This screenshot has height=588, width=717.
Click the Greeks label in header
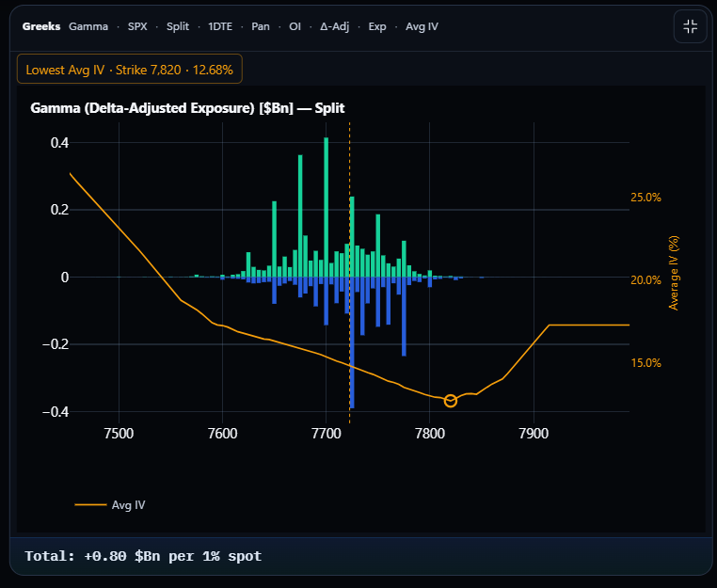coord(41,26)
